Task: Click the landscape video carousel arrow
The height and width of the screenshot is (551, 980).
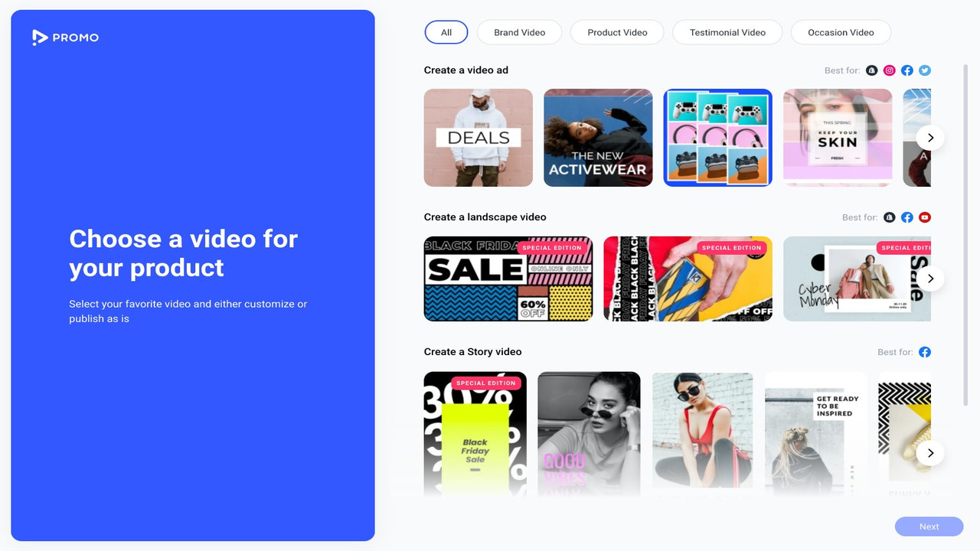Action: [x=930, y=278]
